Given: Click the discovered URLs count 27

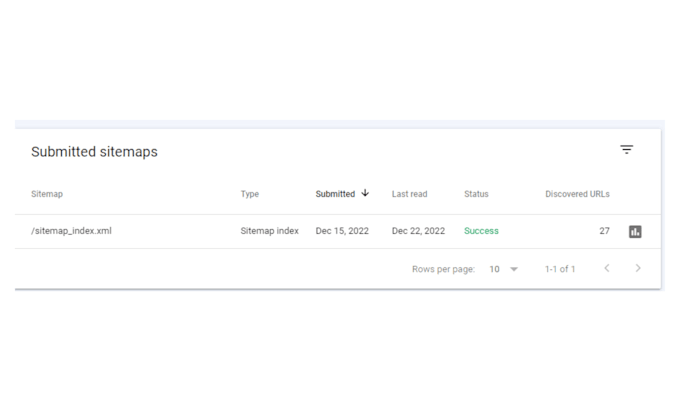Looking at the screenshot, I should pyautogui.click(x=605, y=231).
